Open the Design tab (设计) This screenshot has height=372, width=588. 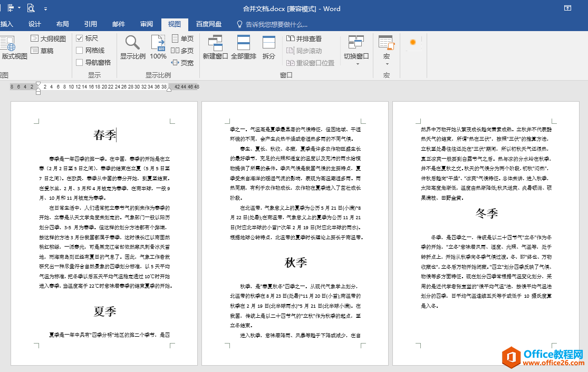[34, 24]
